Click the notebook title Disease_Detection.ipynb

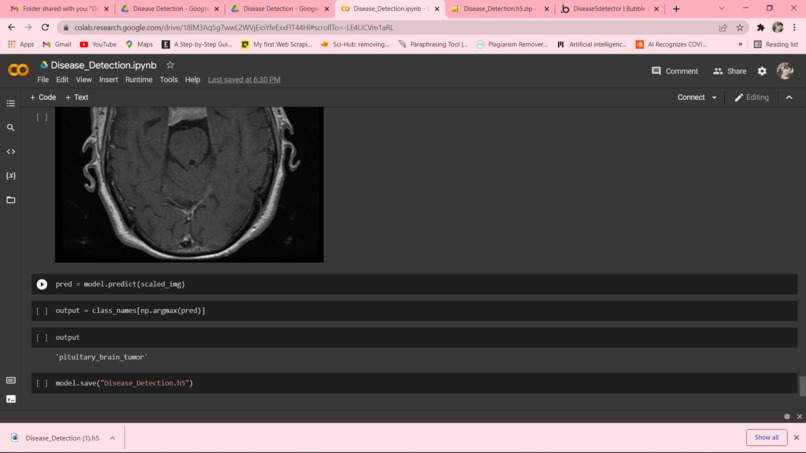point(103,65)
